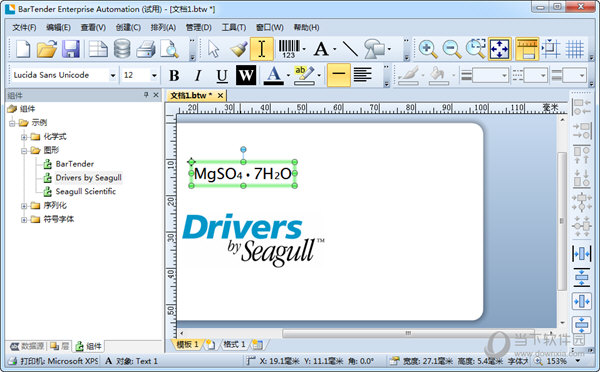This screenshot has height=372, width=600.
Task: Click the Print Preview magnifier icon
Action: (170, 49)
